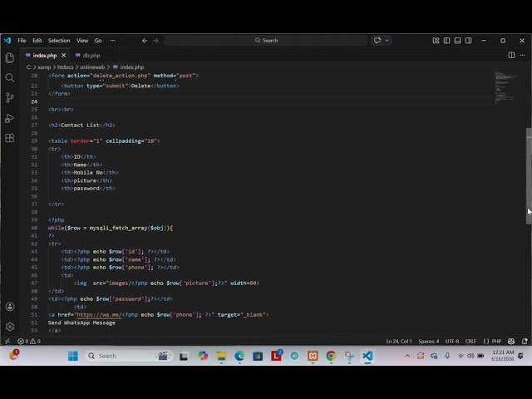
Task: Open the Search view in activity bar
Action: coord(10,78)
